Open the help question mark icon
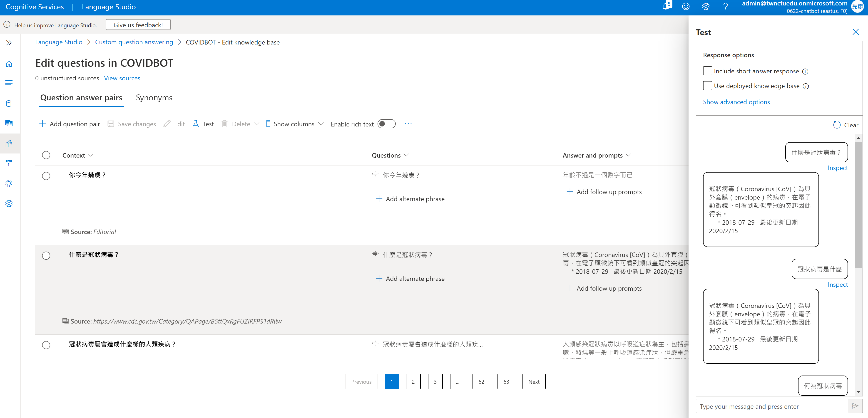 tap(726, 7)
